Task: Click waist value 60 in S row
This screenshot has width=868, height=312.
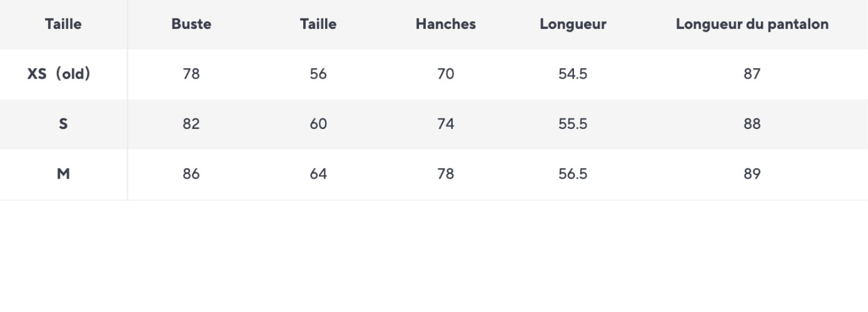Action: pos(318,124)
